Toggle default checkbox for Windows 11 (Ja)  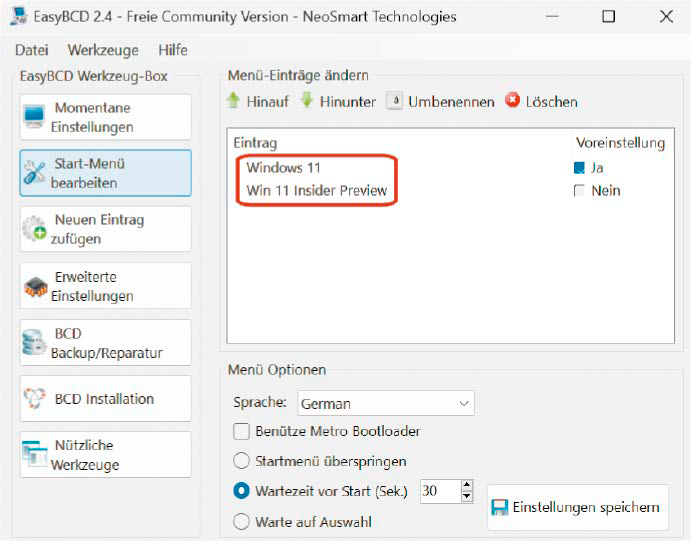tap(579, 168)
